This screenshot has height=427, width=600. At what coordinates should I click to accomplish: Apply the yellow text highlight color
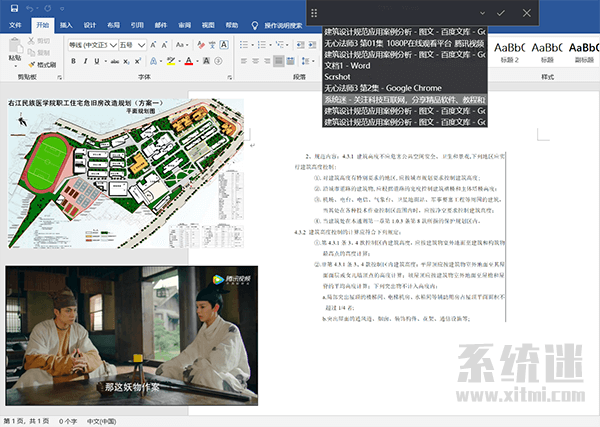pyautogui.click(x=171, y=61)
